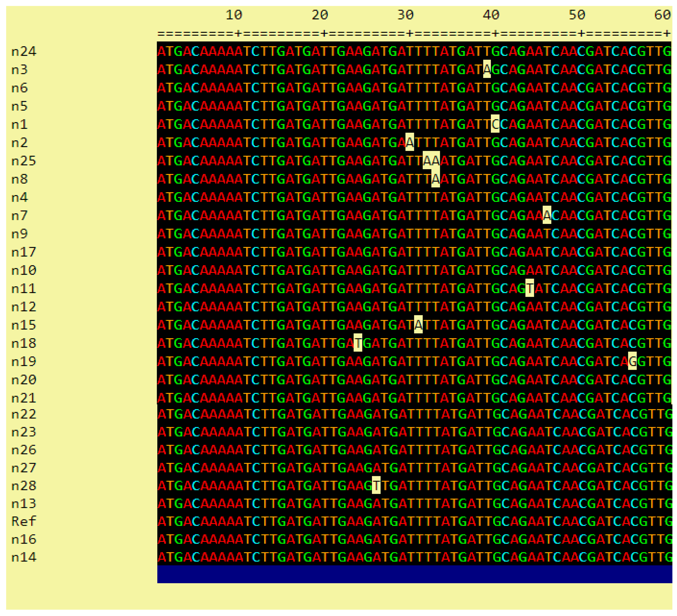
Task: Click the n22 sequence label
Action: 23,415
